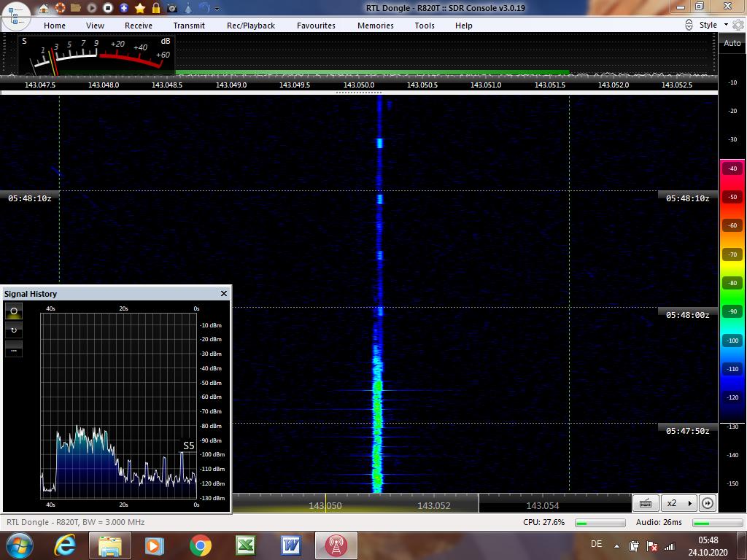Click the 05:48:10z timestamp on the right

tap(687, 198)
